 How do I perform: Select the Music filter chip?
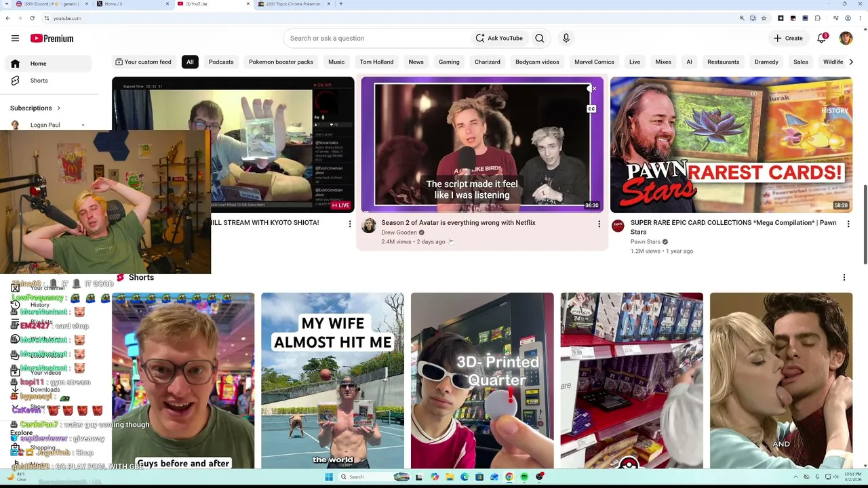pos(336,62)
